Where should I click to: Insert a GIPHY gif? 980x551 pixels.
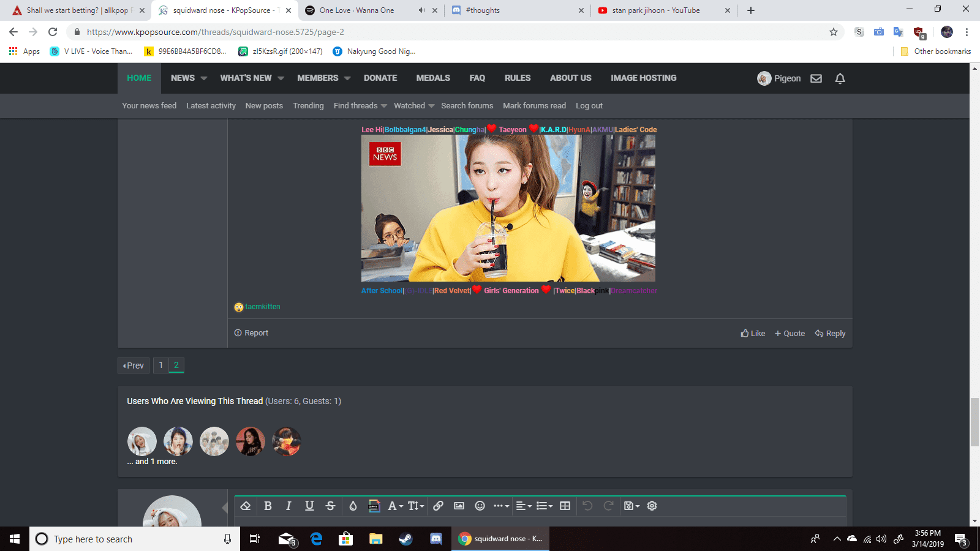coord(374,506)
